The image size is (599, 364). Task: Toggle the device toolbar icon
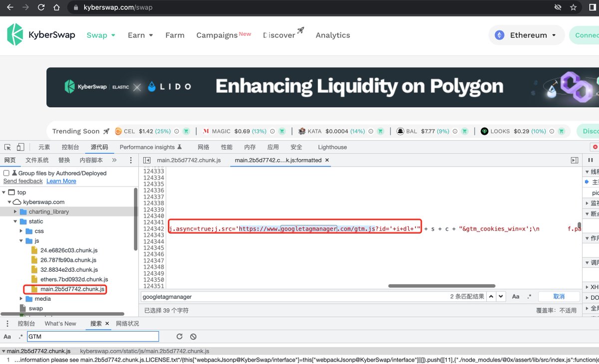click(20, 147)
